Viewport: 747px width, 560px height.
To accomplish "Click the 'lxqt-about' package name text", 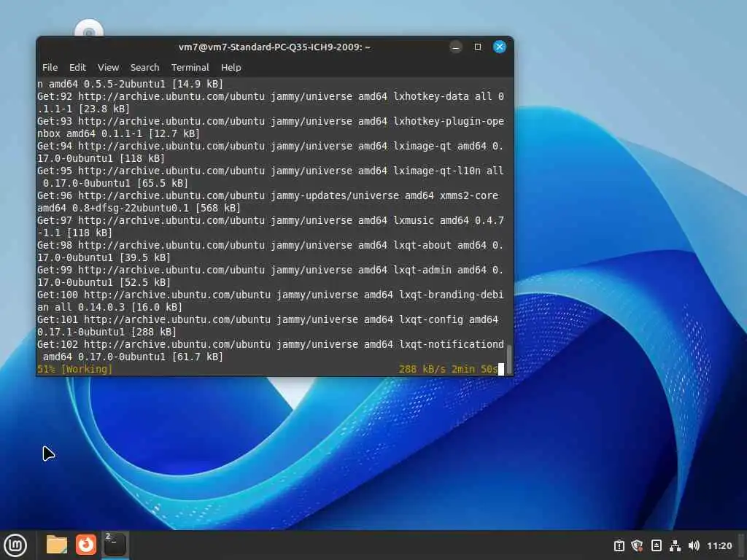I will pyautogui.click(x=422, y=245).
